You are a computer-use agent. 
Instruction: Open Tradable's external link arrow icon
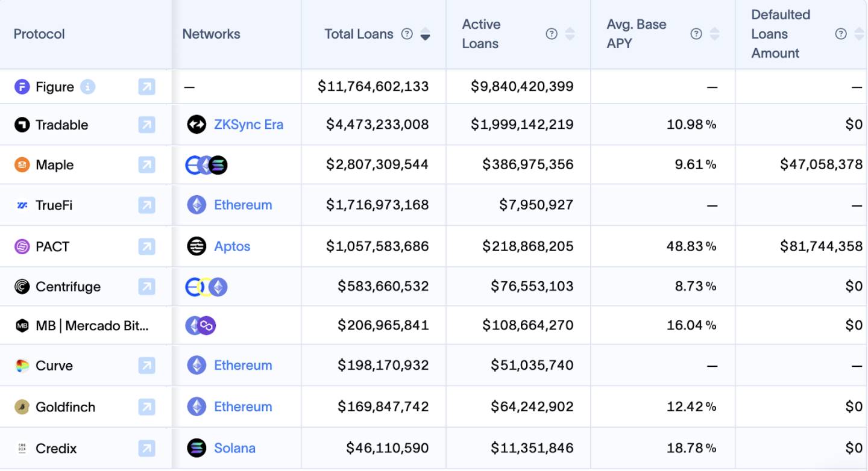(146, 125)
